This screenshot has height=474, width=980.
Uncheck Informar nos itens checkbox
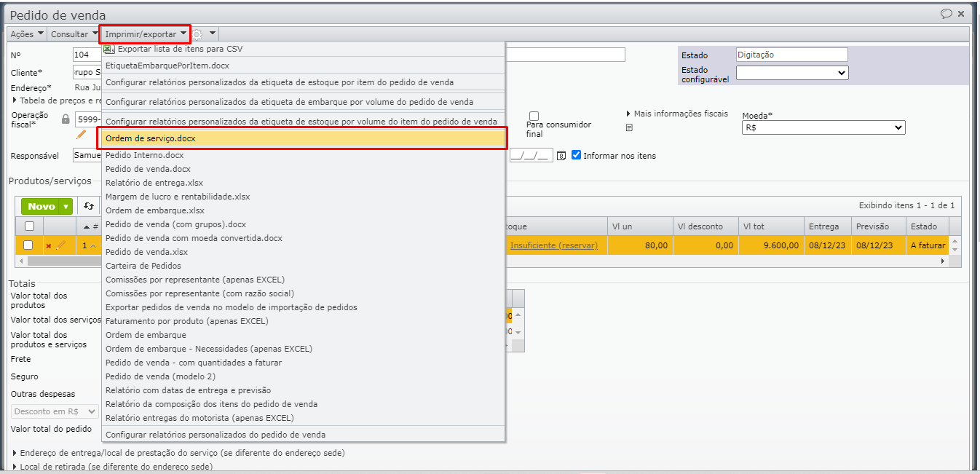(x=577, y=155)
